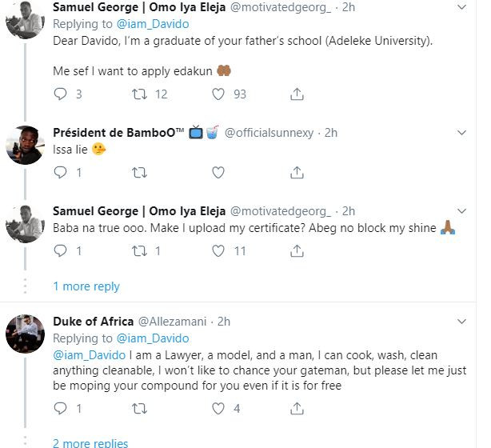Like the 'Issa lie' tweet
Screen dimensions: 491x448
coord(218,172)
